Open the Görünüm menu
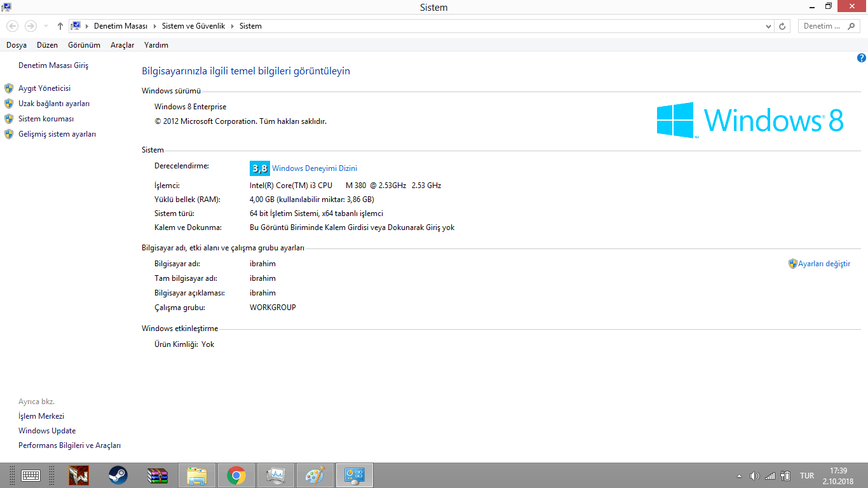This screenshot has height=488, width=868. pos(85,45)
